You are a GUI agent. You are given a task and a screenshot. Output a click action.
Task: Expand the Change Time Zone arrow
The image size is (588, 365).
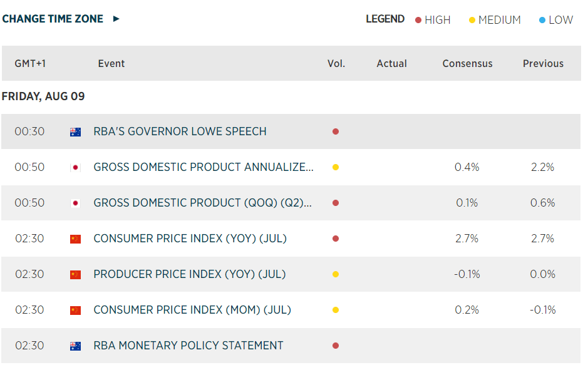pos(116,19)
